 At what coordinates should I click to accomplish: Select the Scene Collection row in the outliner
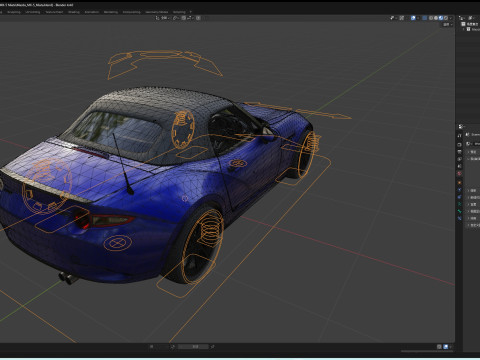coord(470,24)
